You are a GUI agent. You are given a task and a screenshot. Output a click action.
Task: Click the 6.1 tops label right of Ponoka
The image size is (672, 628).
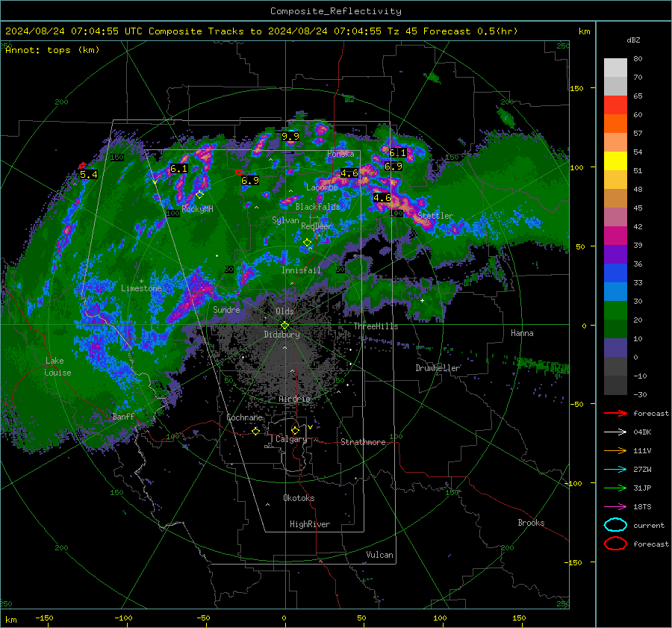tap(397, 152)
